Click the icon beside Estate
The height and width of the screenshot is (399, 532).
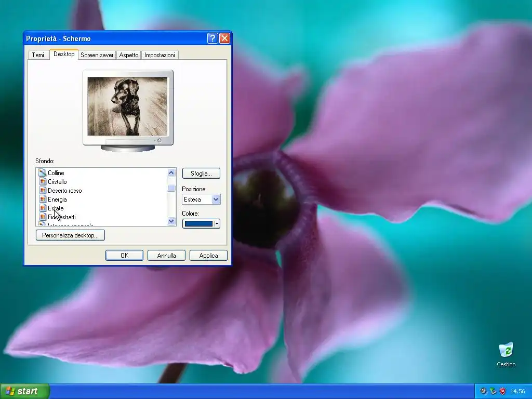43,208
